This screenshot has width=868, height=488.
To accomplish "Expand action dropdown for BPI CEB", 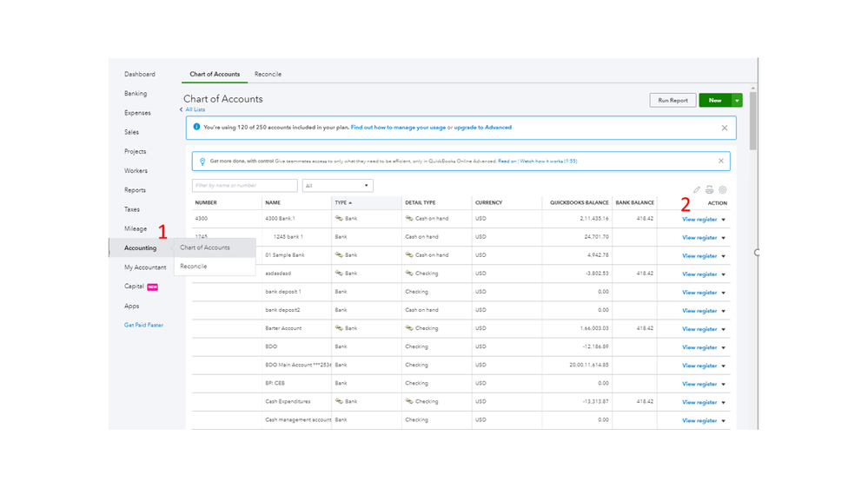I will pyautogui.click(x=724, y=384).
